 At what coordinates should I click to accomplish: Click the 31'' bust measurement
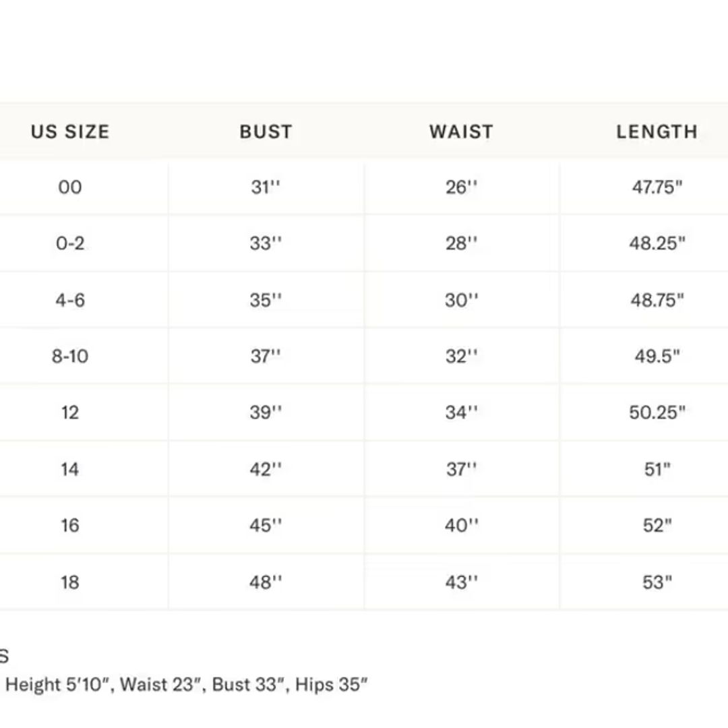point(266,187)
